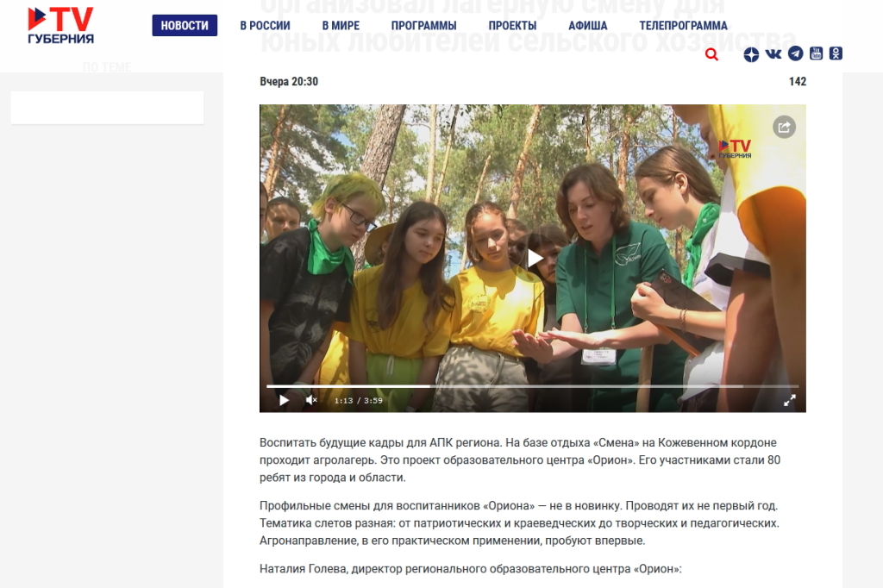Open the Dzen social icon

click(751, 54)
